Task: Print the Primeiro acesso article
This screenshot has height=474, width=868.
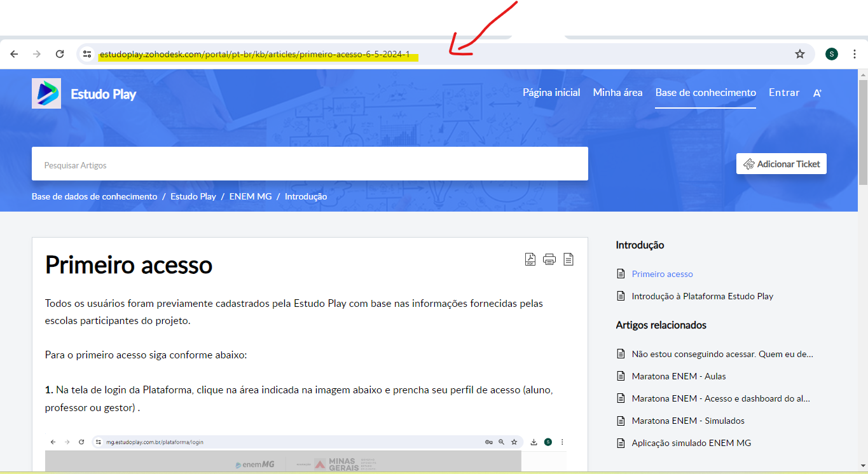Action: [x=549, y=259]
